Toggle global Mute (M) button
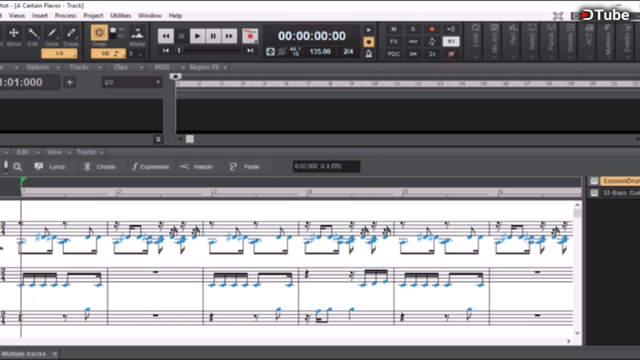The image size is (640, 360). tap(394, 29)
